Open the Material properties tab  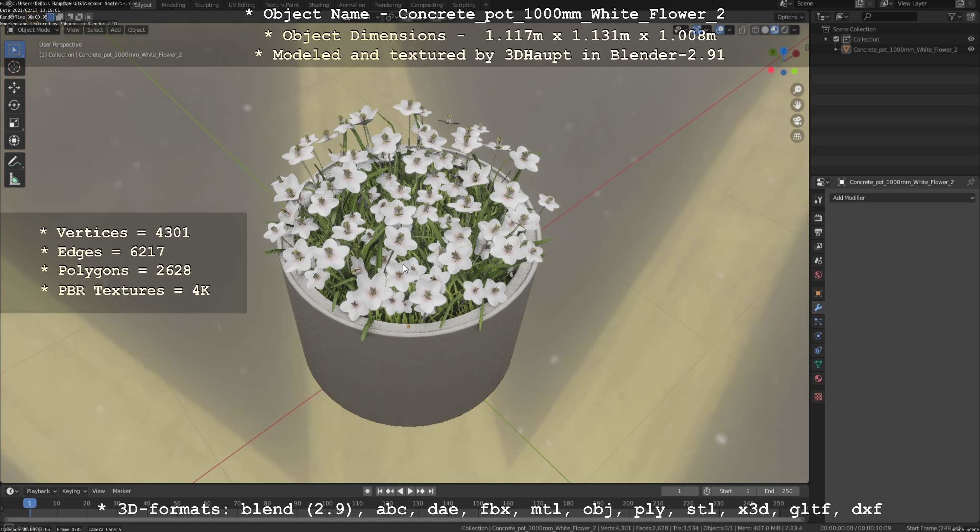[818, 379]
